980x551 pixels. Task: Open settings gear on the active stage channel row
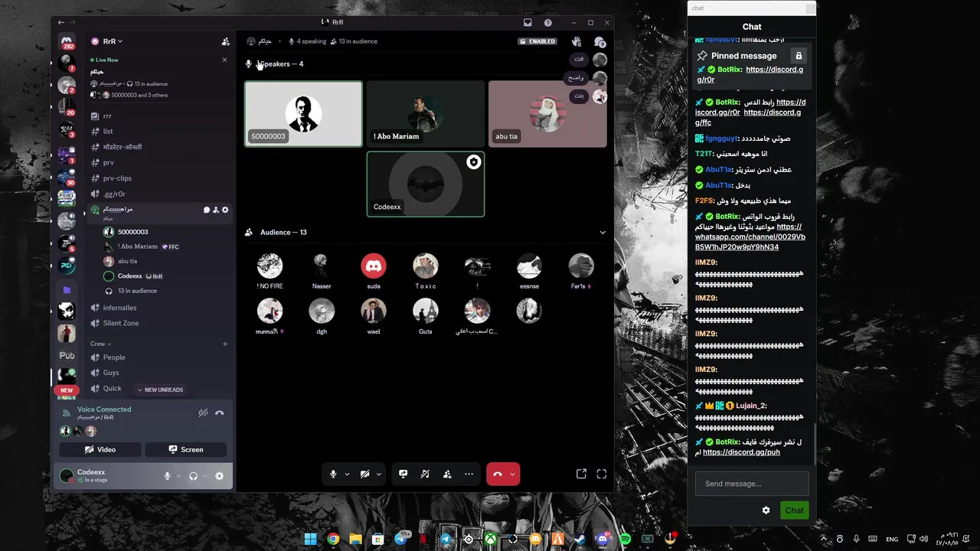(x=224, y=210)
